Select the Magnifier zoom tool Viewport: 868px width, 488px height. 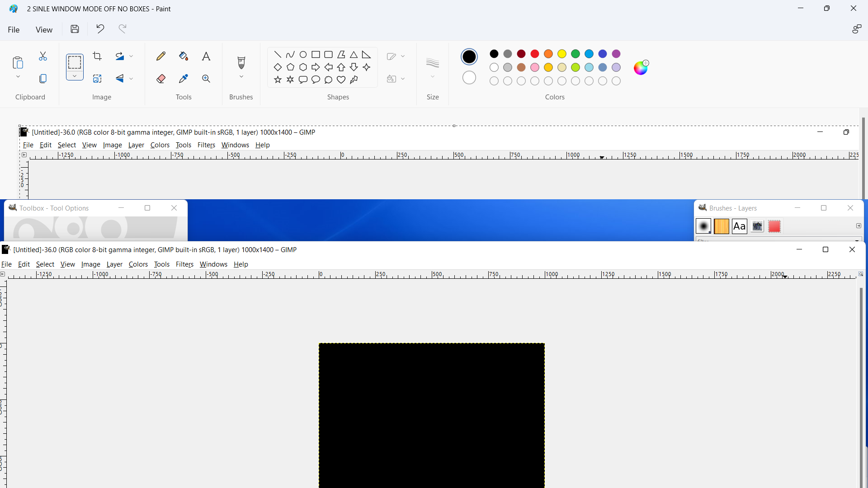coord(206,79)
